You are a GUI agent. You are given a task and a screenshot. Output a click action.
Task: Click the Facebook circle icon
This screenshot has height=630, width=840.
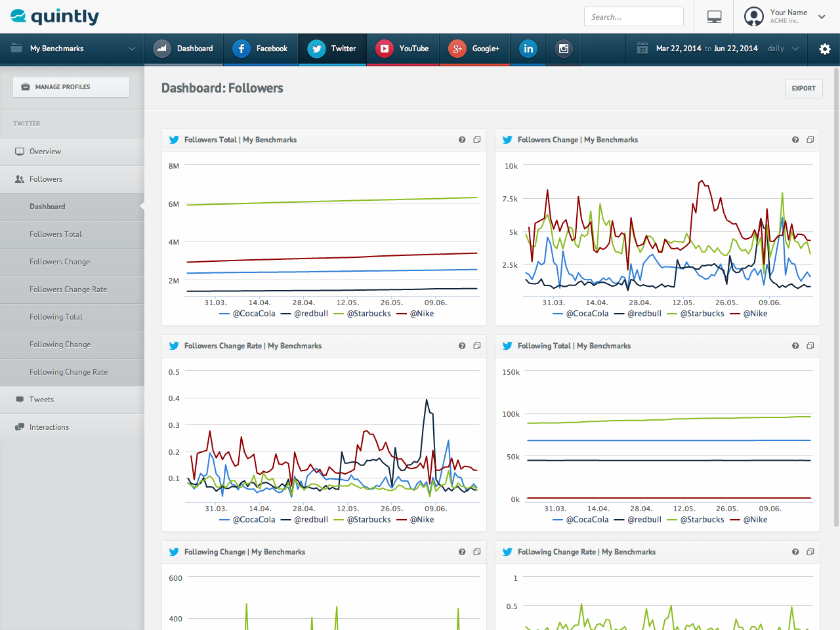[241, 49]
